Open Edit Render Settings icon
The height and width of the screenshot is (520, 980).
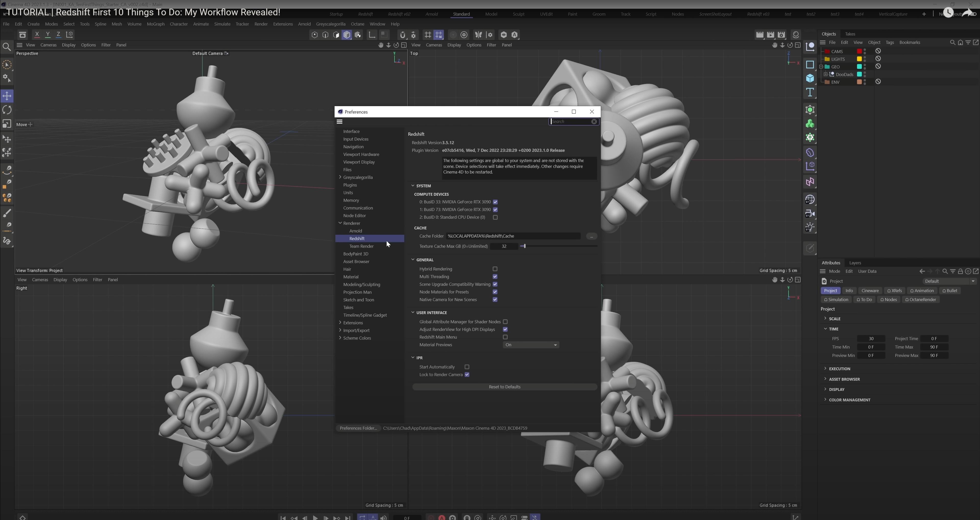[x=781, y=35]
